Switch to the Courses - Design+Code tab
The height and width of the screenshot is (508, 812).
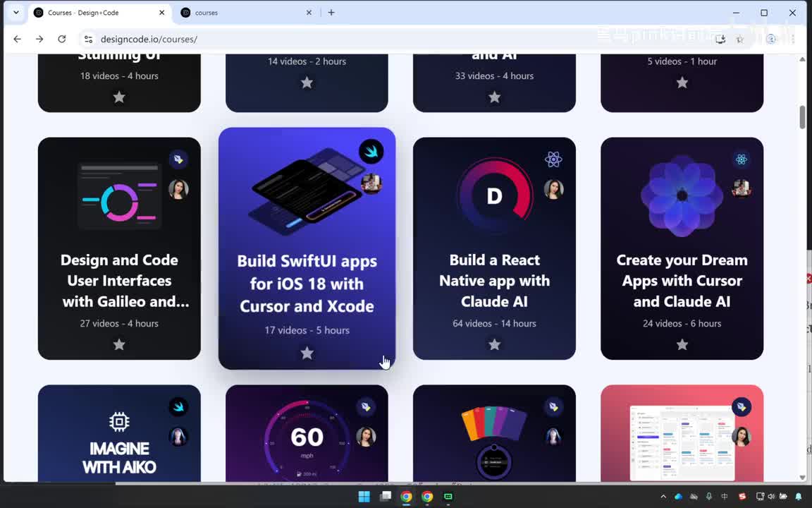tap(99, 13)
